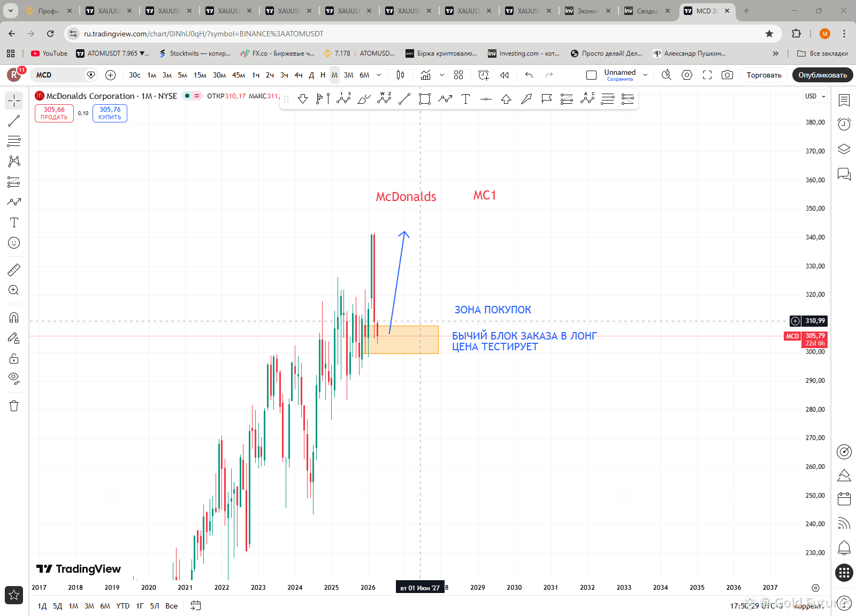Open favorites star toolbar button

(x=14, y=595)
